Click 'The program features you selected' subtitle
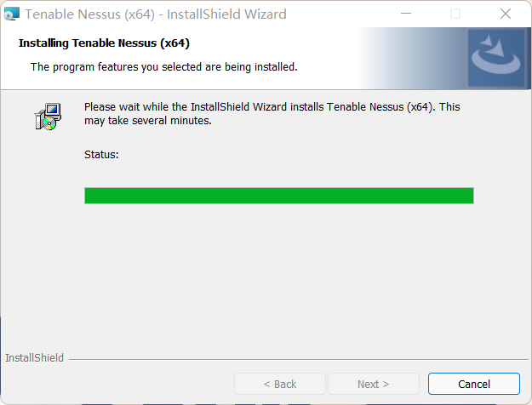 (x=164, y=67)
